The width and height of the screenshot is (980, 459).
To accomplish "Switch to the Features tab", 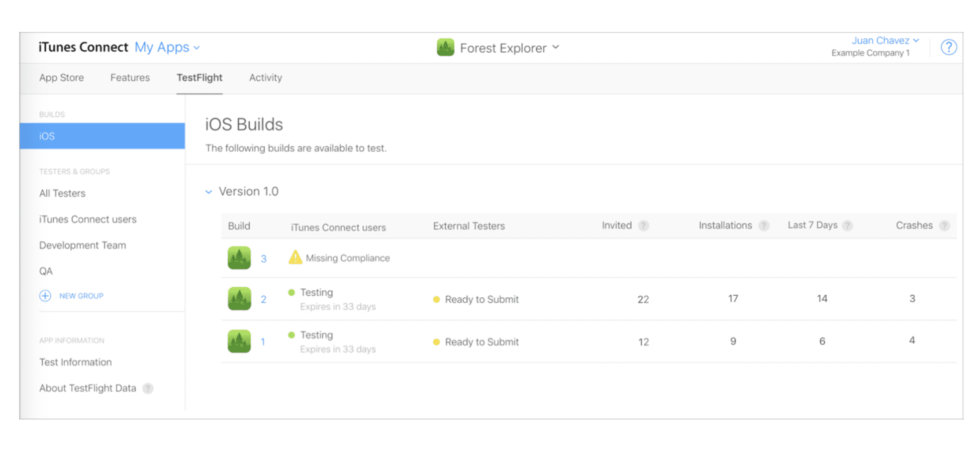I will (x=130, y=78).
